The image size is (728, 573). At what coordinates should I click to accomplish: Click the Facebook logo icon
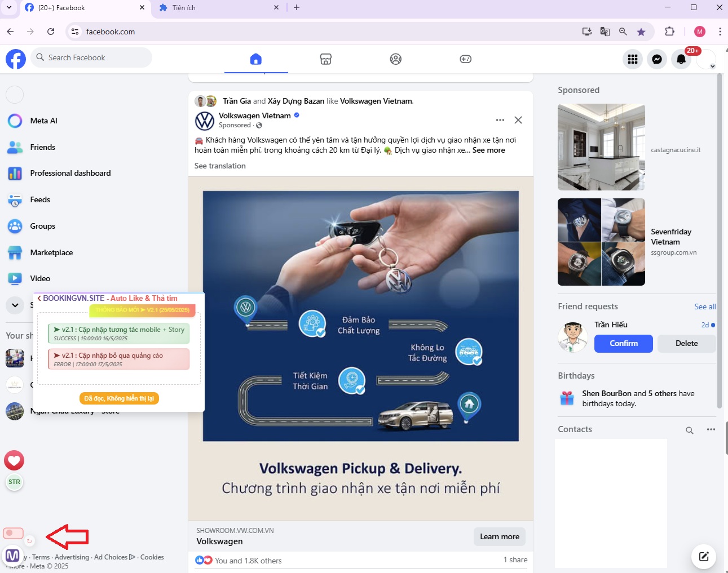tap(16, 59)
